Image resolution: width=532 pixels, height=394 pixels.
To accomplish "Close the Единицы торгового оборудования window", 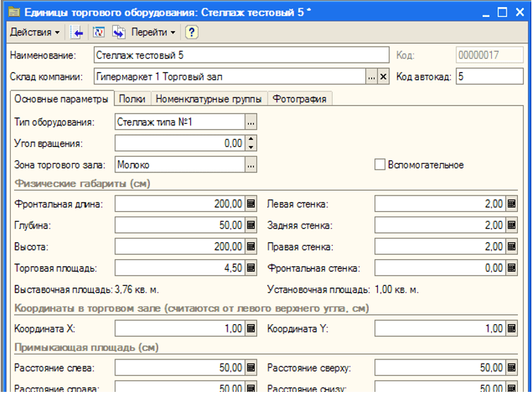I will click(520, 13).
